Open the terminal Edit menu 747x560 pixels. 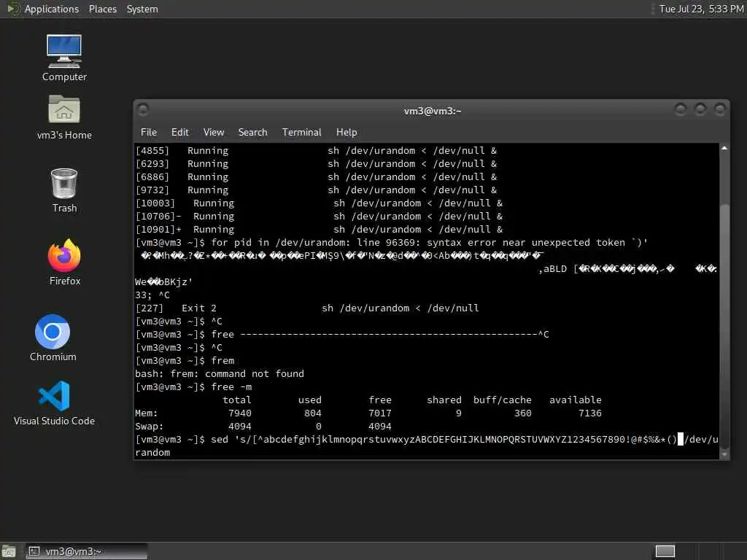[180, 133]
